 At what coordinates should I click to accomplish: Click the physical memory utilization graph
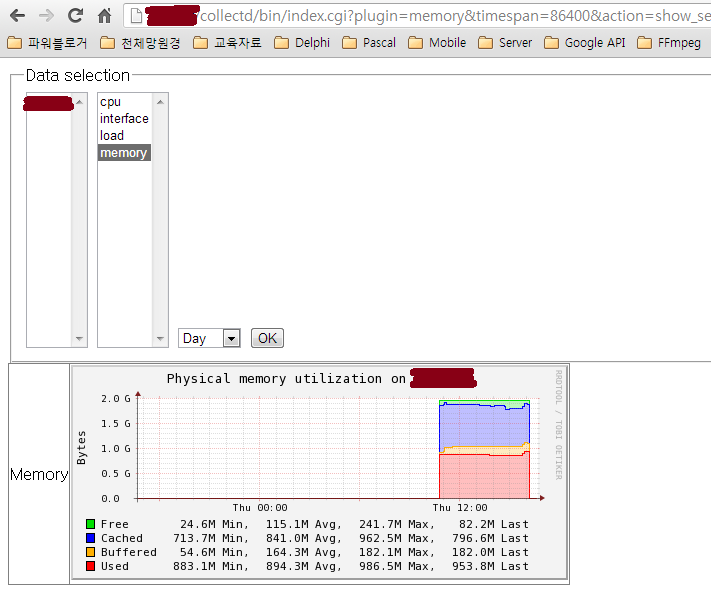(319, 473)
